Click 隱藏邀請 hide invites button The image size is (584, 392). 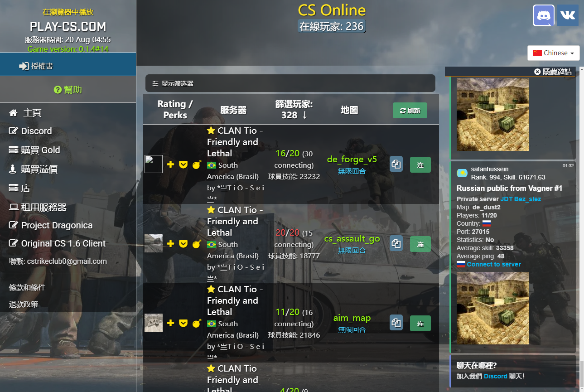(x=553, y=72)
